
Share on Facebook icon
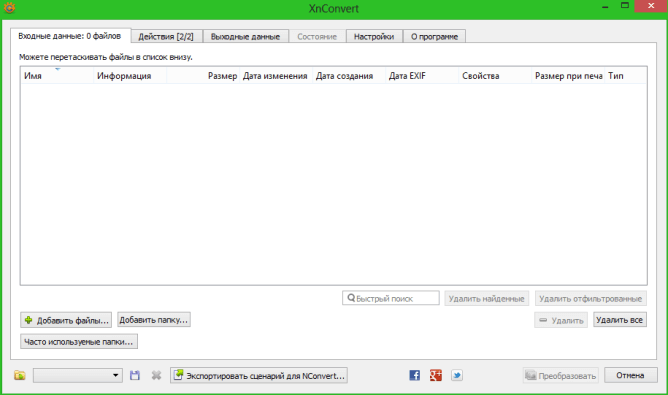[415, 375]
